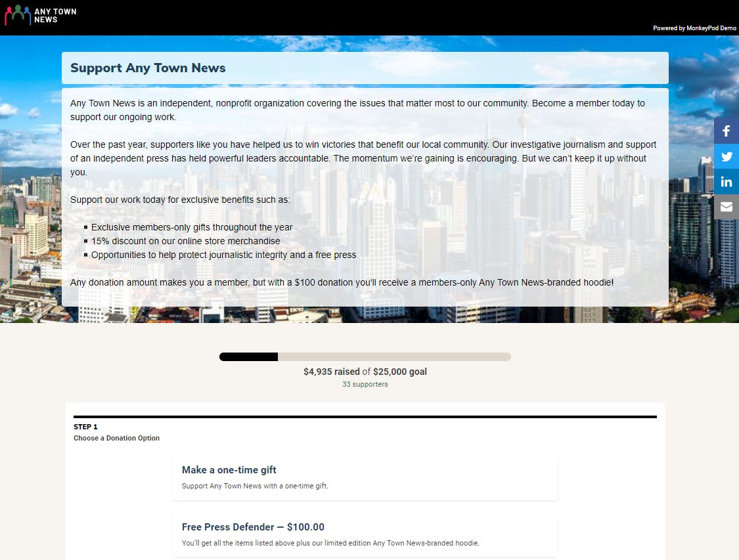Open the Any Town News logo

pyautogui.click(x=41, y=15)
